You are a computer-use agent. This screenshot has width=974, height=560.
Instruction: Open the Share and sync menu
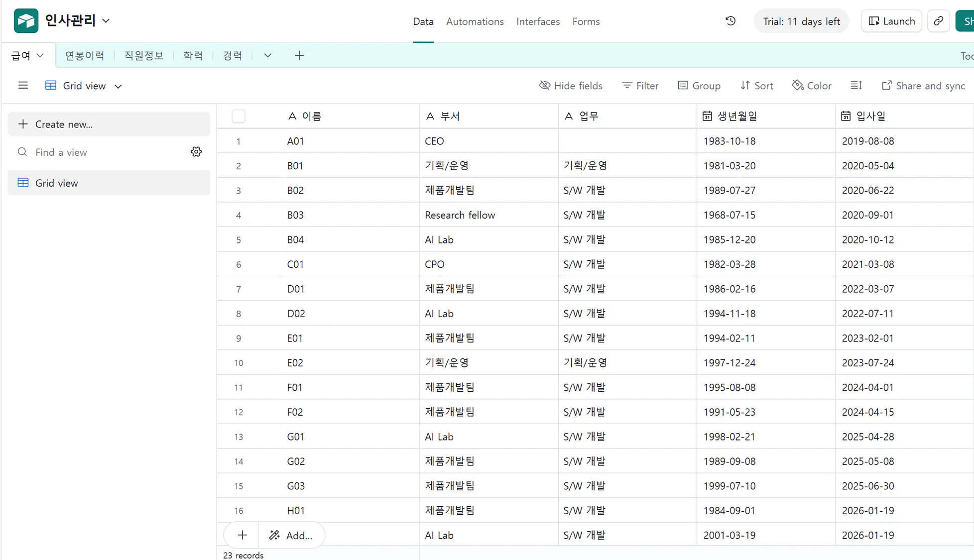[x=923, y=86]
